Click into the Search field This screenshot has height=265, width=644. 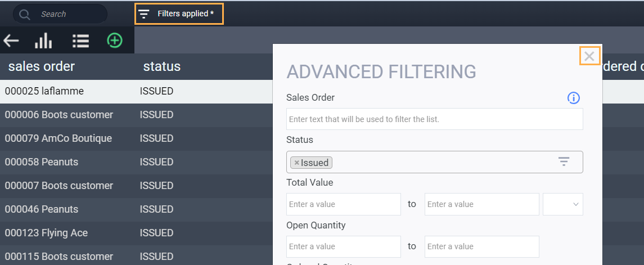(60, 14)
